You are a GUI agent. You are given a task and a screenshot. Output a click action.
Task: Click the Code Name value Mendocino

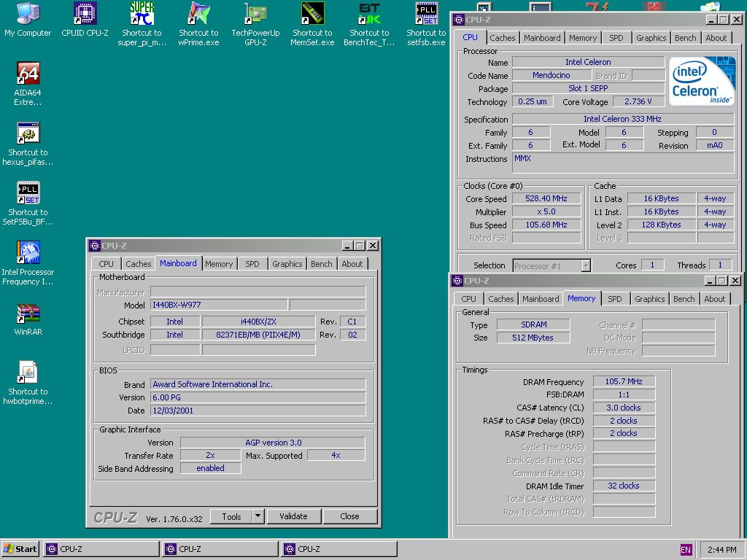[x=551, y=75]
